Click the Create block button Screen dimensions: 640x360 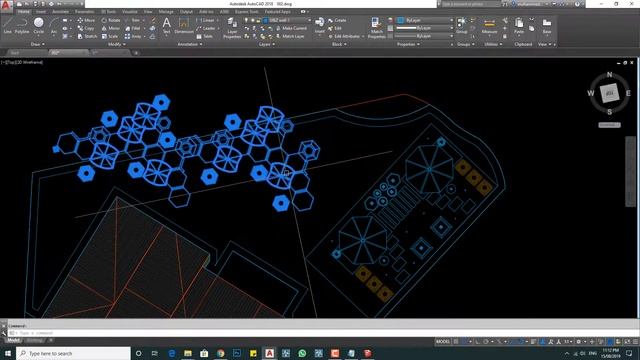coord(337,20)
